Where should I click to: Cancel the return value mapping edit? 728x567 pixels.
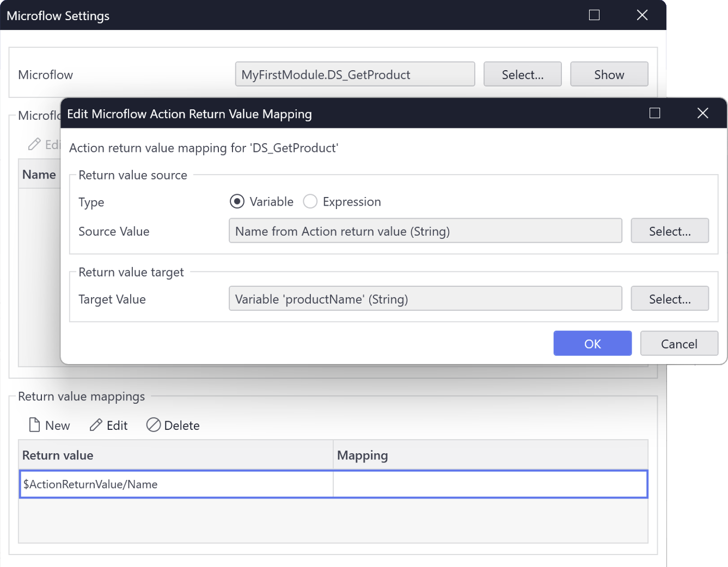pos(679,343)
